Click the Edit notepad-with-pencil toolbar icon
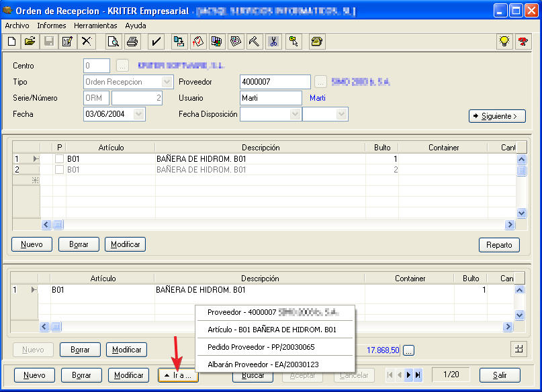 click(x=67, y=42)
